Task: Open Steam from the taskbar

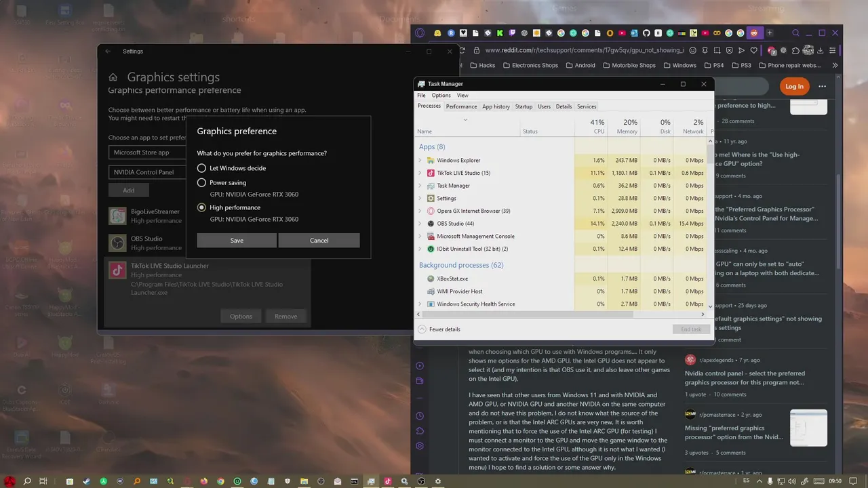Action: (86, 481)
